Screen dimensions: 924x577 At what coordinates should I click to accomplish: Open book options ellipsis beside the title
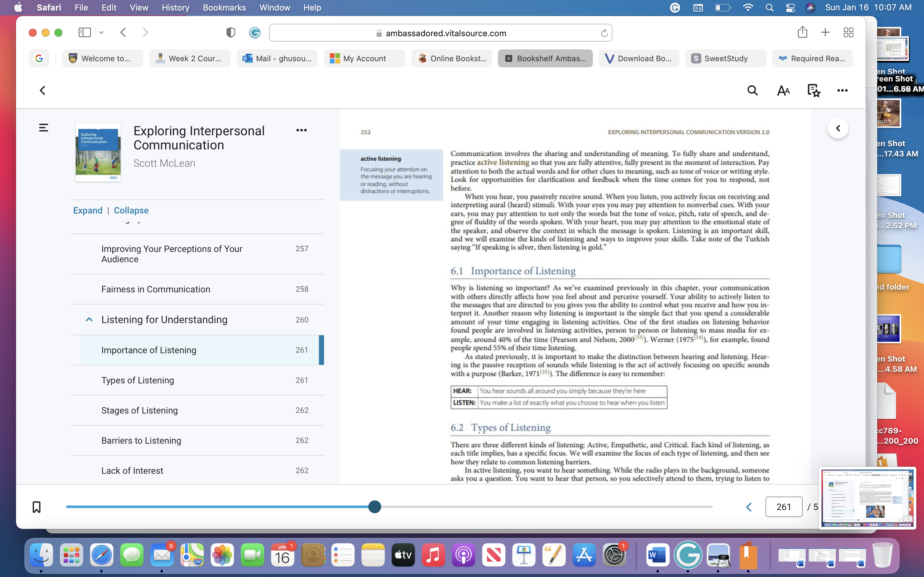[301, 130]
